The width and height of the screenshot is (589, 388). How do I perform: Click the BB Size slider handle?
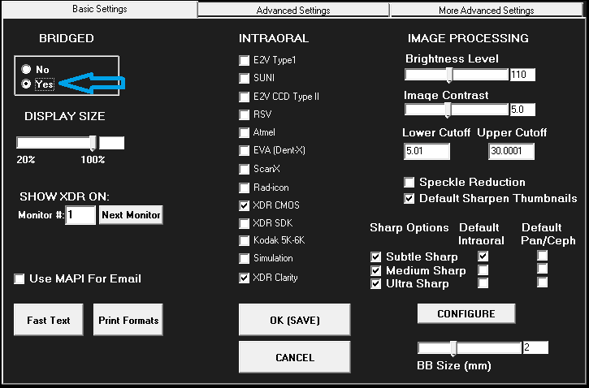point(454,348)
